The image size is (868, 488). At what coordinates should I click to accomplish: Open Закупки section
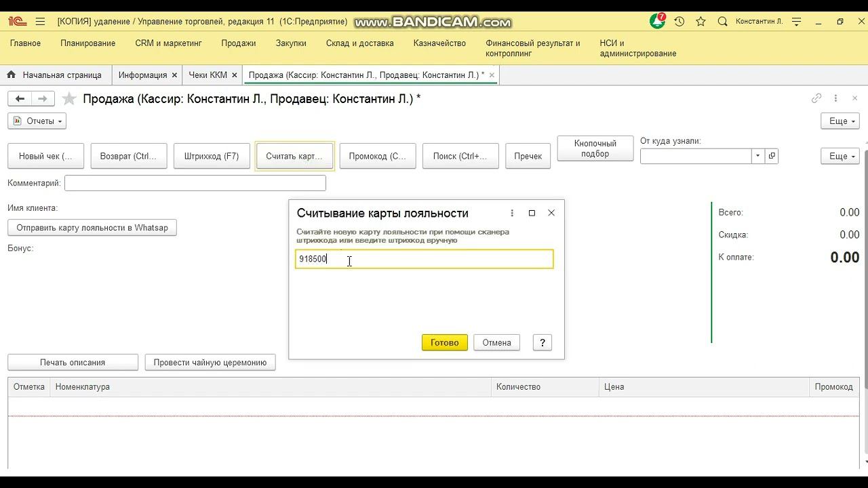click(x=291, y=43)
